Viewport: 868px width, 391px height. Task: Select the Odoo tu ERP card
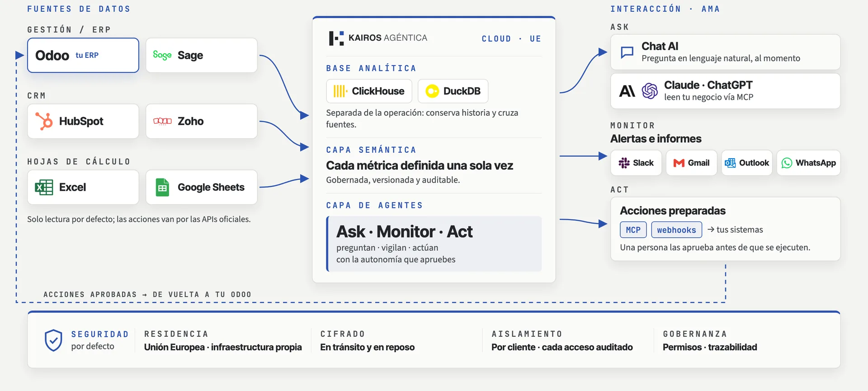(x=83, y=55)
